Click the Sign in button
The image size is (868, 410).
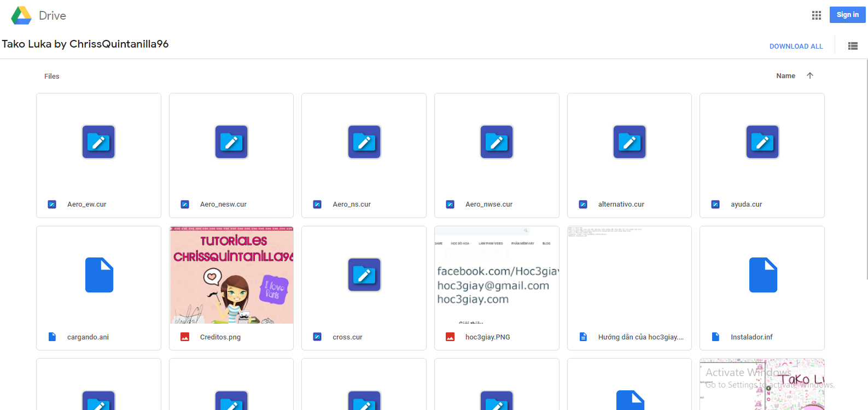[x=847, y=15]
